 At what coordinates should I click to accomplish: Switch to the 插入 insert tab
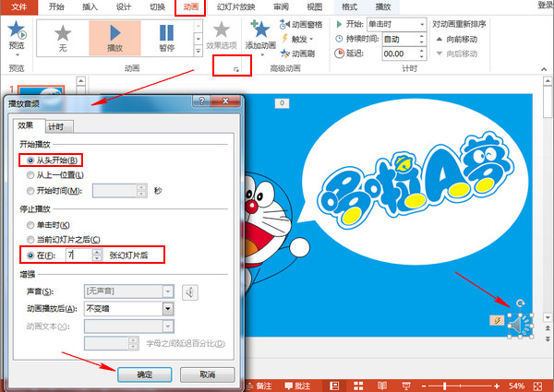pyautogui.click(x=90, y=7)
